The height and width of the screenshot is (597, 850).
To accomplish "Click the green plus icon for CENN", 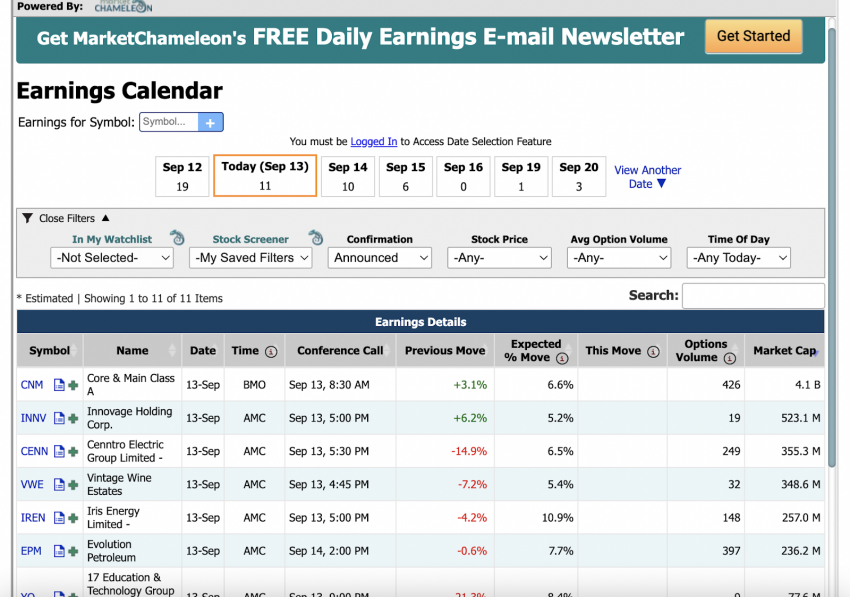I will pyautogui.click(x=73, y=451).
